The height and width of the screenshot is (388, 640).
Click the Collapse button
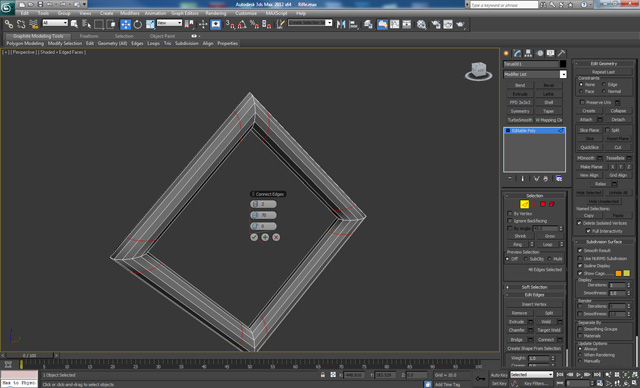[618, 111]
